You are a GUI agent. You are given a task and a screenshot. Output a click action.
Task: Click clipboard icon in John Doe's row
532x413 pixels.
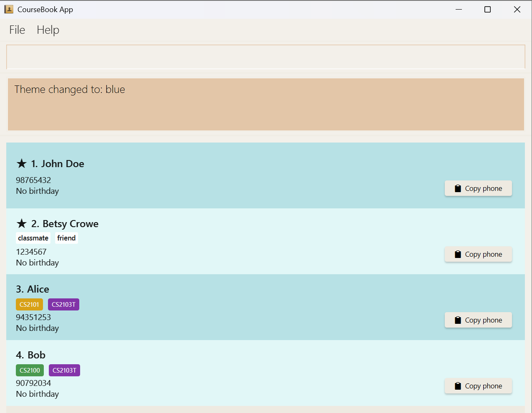458,188
